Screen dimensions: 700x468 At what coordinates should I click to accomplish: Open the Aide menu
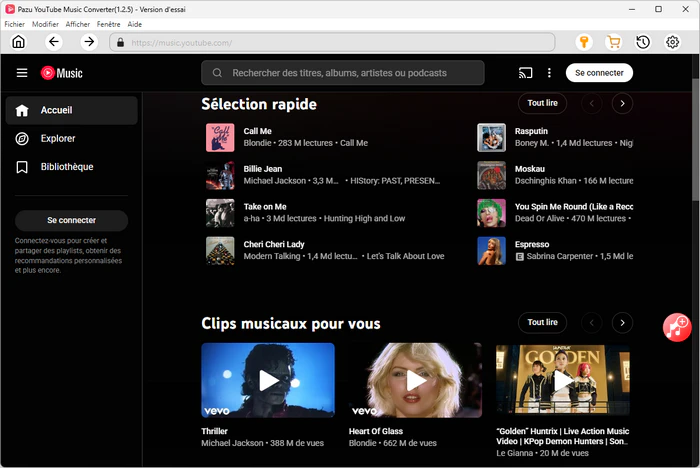coord(134,24)
